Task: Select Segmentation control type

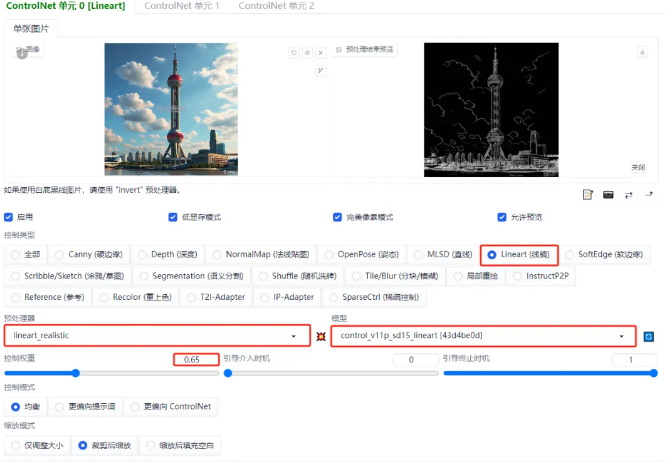Action: pyautogui.click(x=192, y=276)
